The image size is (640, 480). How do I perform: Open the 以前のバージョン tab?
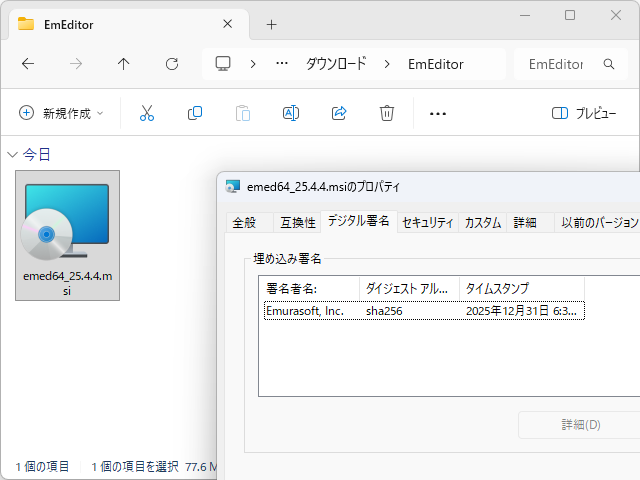[598, 222]
